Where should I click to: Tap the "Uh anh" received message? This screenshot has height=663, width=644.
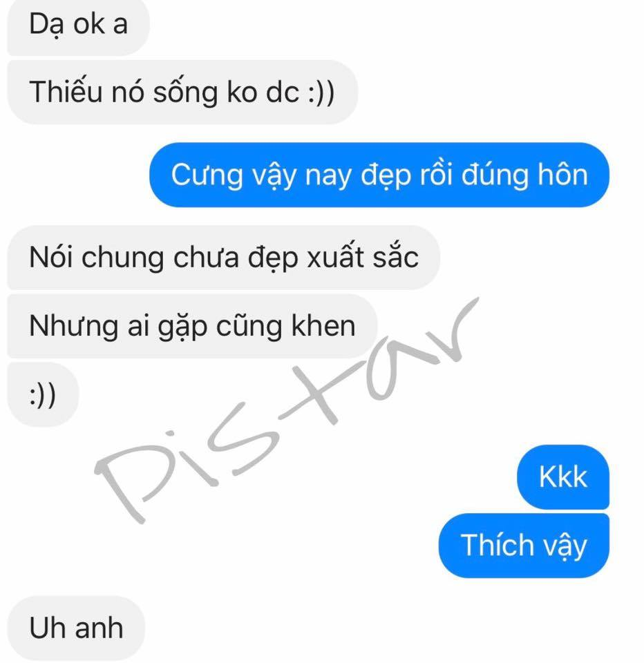pyautogui.click(x=76, y=628)
